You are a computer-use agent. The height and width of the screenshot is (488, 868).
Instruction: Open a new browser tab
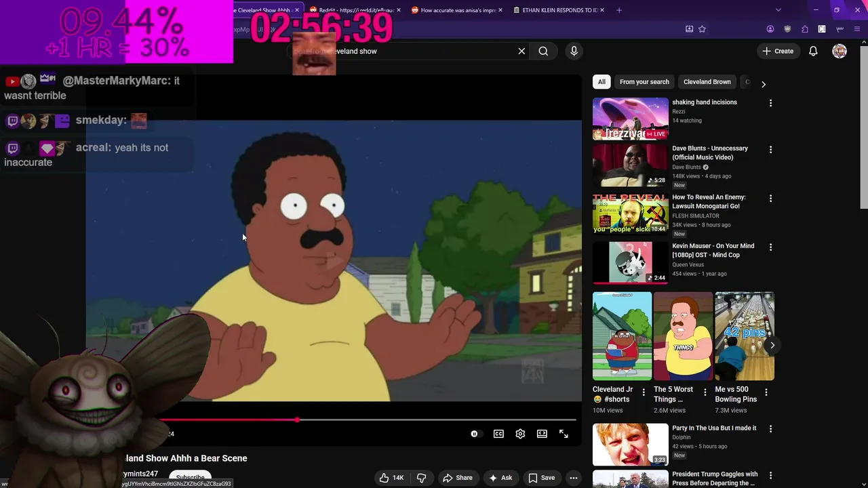(618, 10)
